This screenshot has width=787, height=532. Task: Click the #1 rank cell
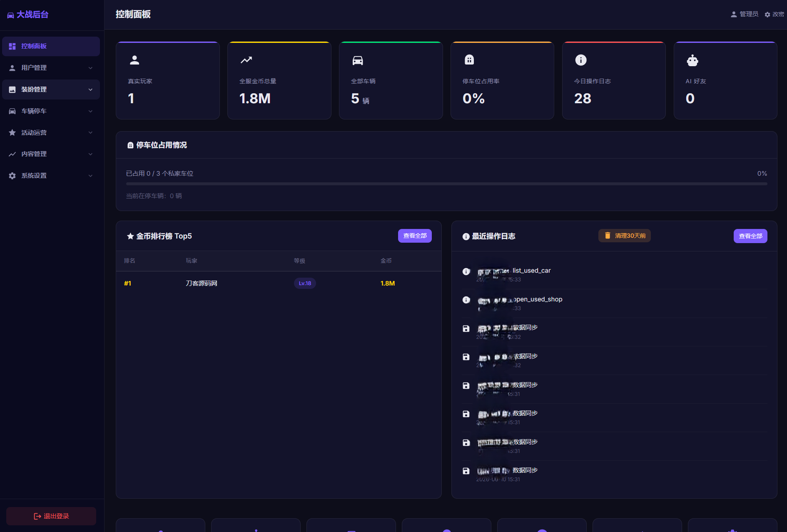128,283
